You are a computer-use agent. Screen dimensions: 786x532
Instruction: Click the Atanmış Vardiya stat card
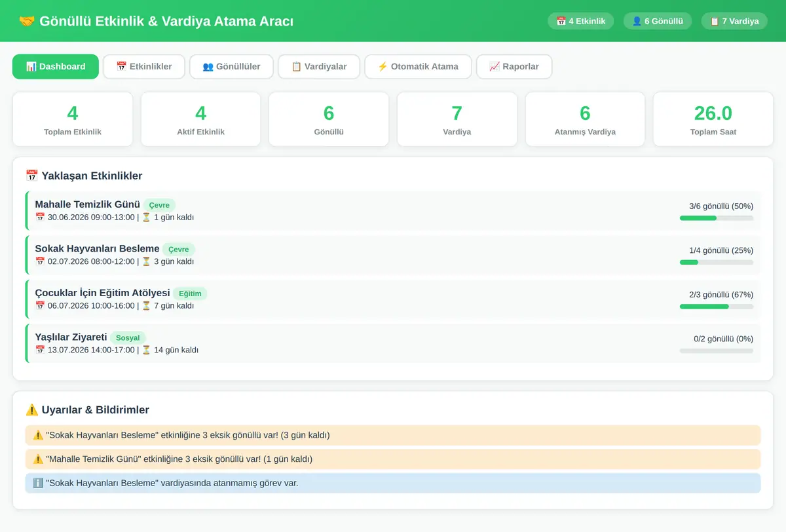[x=585, y=119]
